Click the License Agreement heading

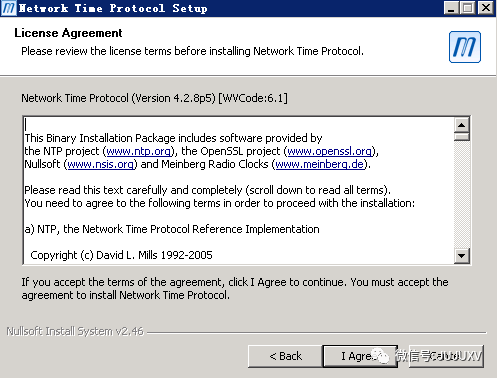point(68,33)
